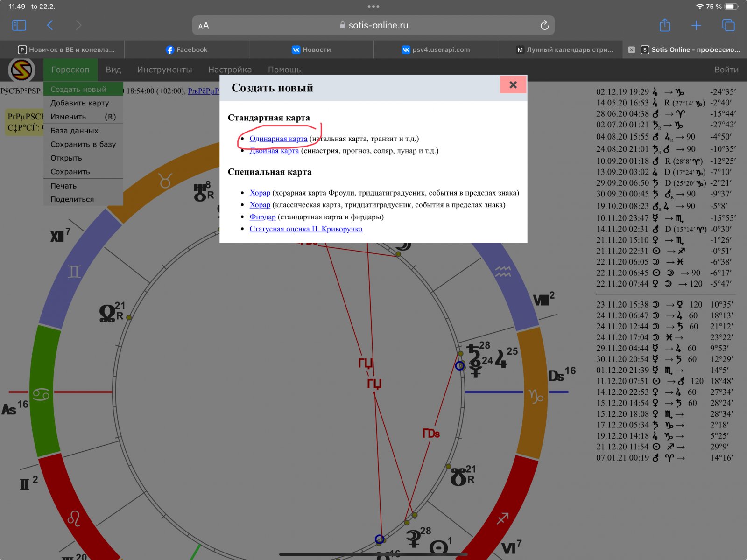This screenshot has height=560, width=747.
Task: Click the Cancer sign on the zodiac ring
Action: point(41,395)
